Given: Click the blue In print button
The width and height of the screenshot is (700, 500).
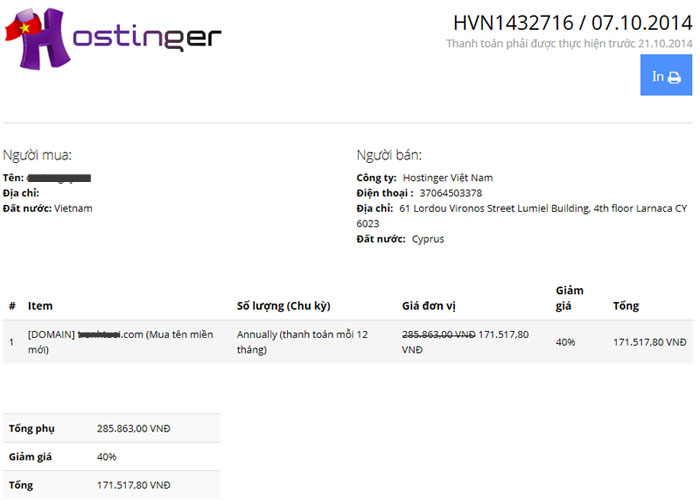Looking at the screenshot, I should (x=666, y=75).
